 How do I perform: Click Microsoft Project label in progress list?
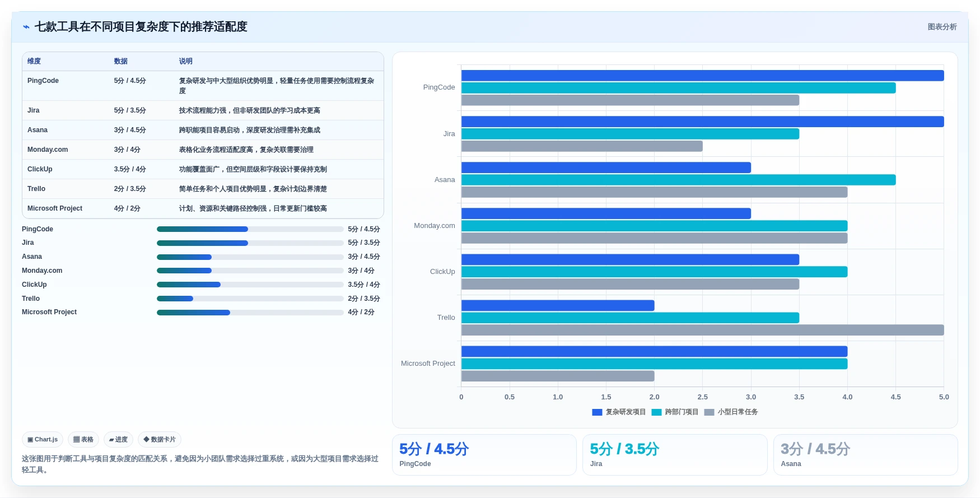tap(49, 312)
